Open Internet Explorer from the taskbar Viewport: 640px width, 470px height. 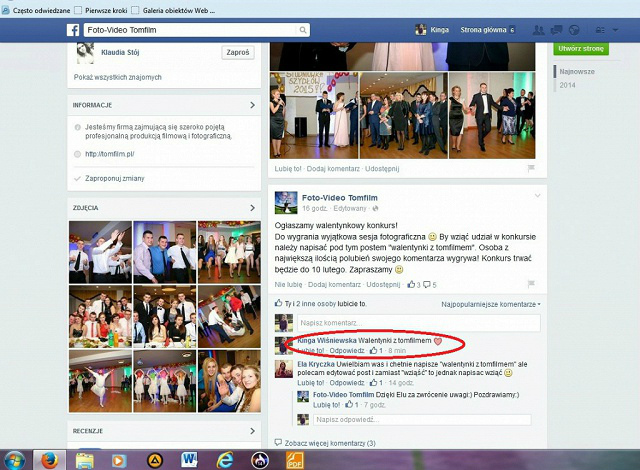point(224,460)
